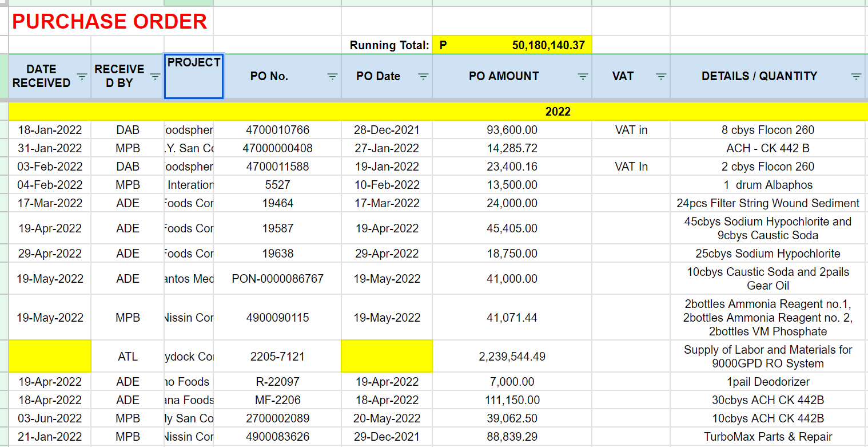This screenshot has height=447, width=868.
Task: Select '10cbys Caustic Soda and 2pails Gear Oil' cell
Action: click(768, 279)
